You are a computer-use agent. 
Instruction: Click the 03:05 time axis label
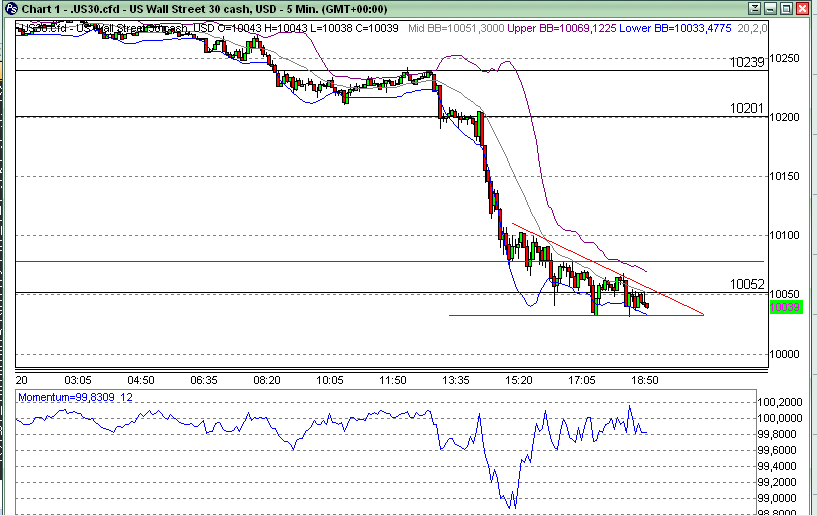coord(78,380)
